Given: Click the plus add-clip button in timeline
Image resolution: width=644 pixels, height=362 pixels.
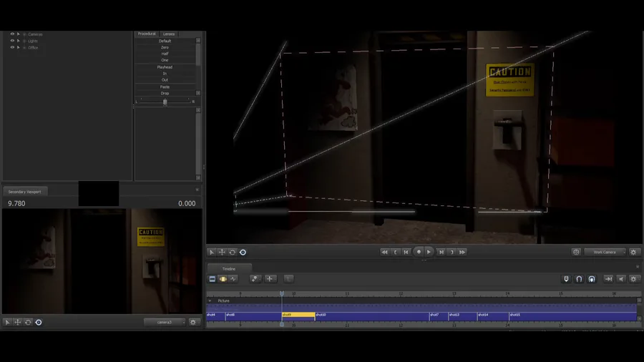Looking at the screenshot, I should coord(270,279).
